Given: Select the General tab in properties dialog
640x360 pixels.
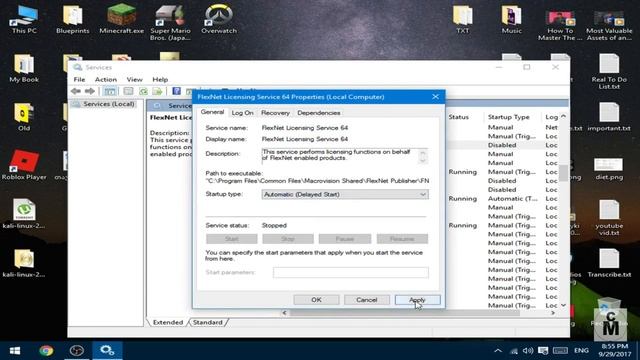Looking at the screenshot, I should coord(212,112).
